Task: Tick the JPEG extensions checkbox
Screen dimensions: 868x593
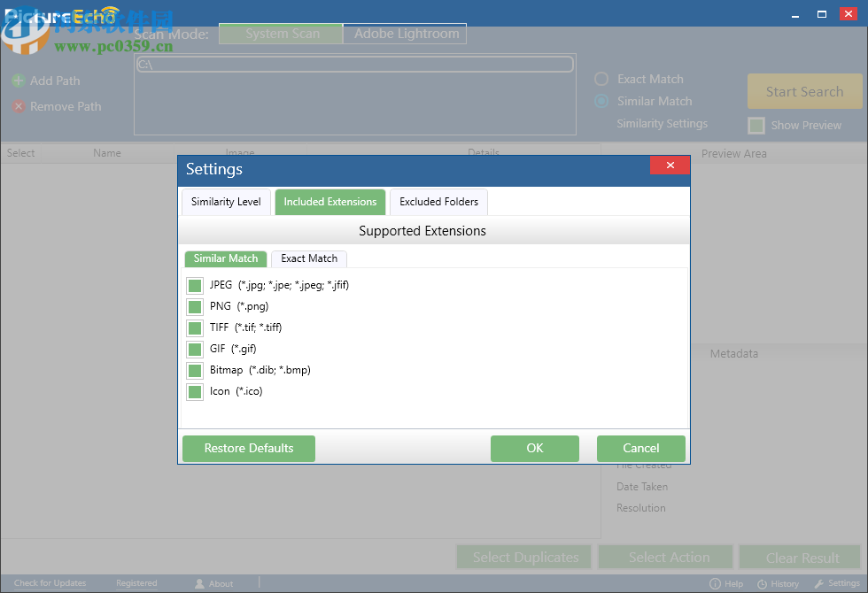Action: click(195, 285)
